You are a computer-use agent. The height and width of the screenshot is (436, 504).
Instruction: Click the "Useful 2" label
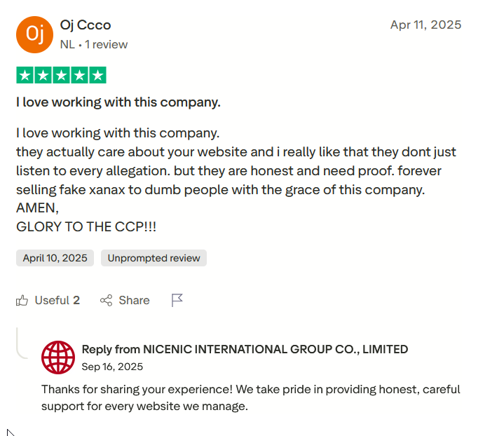pyautogui.click(x=57, y=301)
